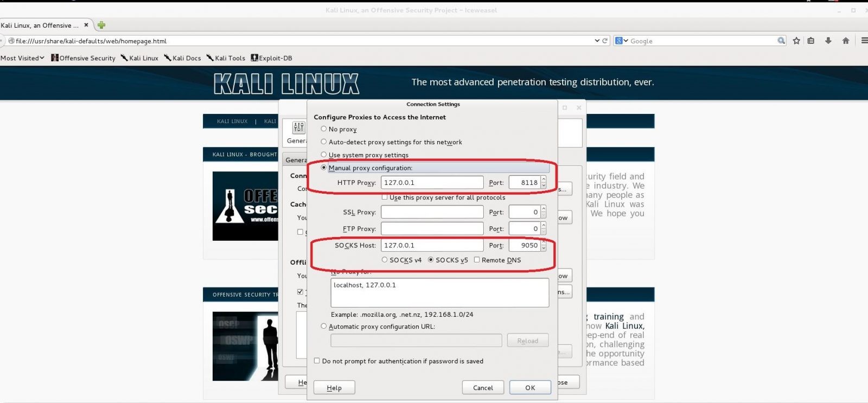Select the No proxy option
This screenshot has width=868, height=403.
tap(324, 129)
